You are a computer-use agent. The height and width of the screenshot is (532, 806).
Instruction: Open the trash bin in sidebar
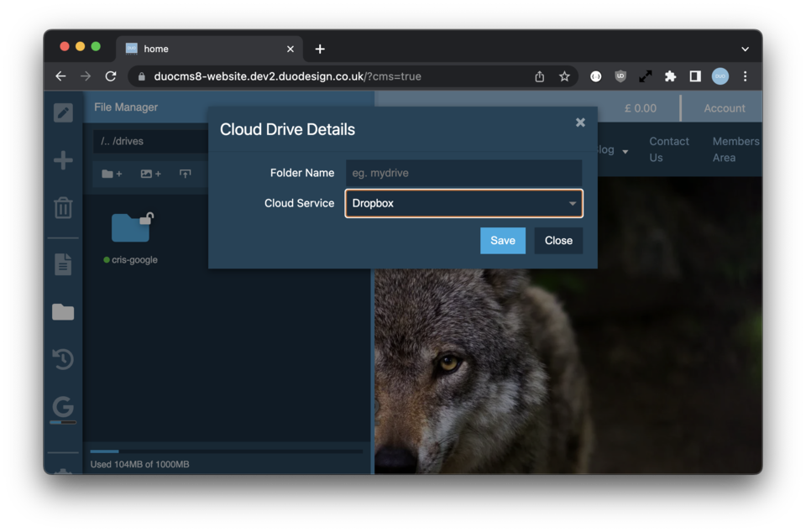pos(63,207)
